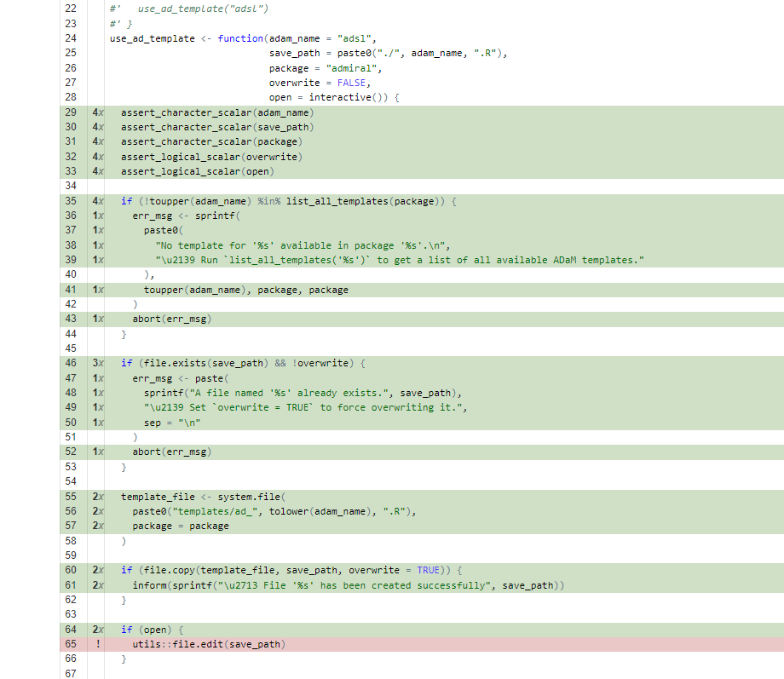The height and width of the screenshot is (679, 784).
Task: Click the line with 'Run `list_all_templates' string
Action: click(400, 260)
